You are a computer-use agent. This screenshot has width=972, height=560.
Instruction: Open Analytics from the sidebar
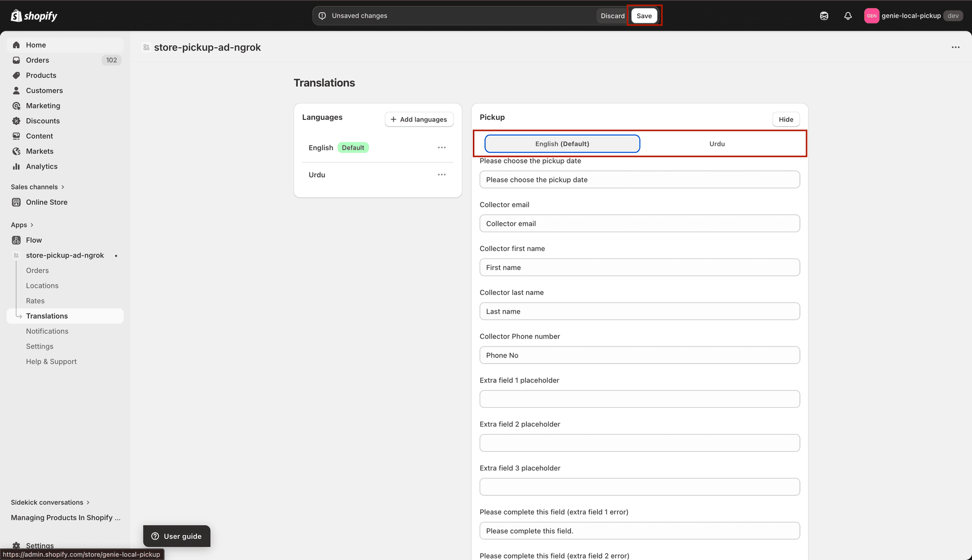click(42, 166)
